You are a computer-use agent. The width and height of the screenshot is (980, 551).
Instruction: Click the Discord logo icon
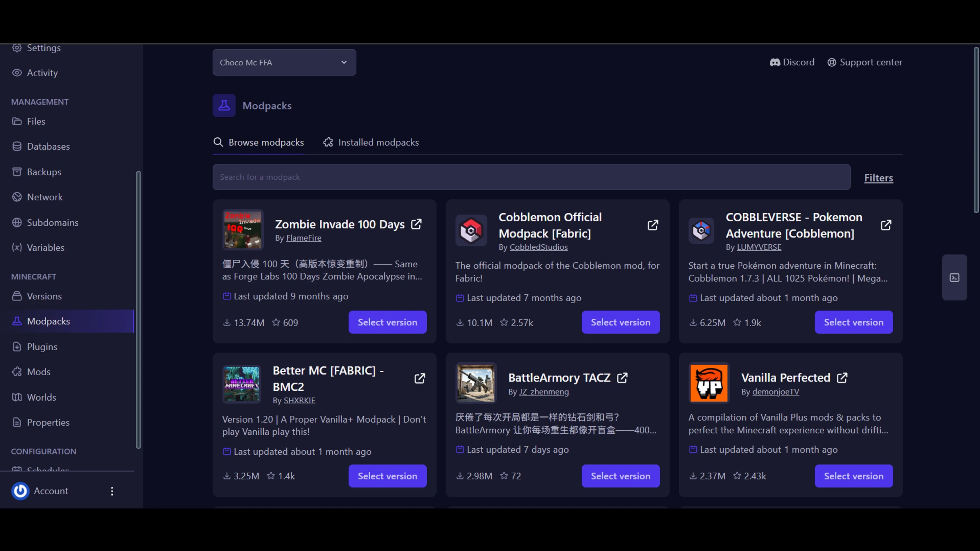(775, 62)
